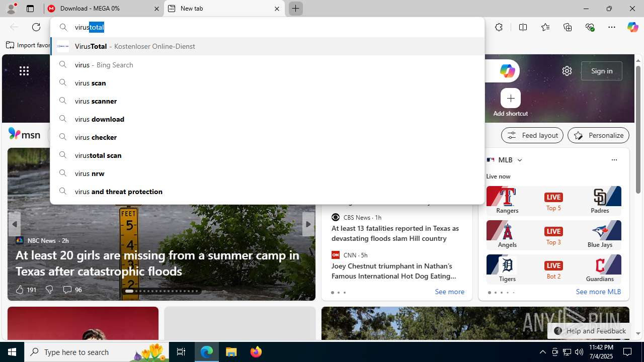Open the Favorites star icon

click(x=545, y=27)
